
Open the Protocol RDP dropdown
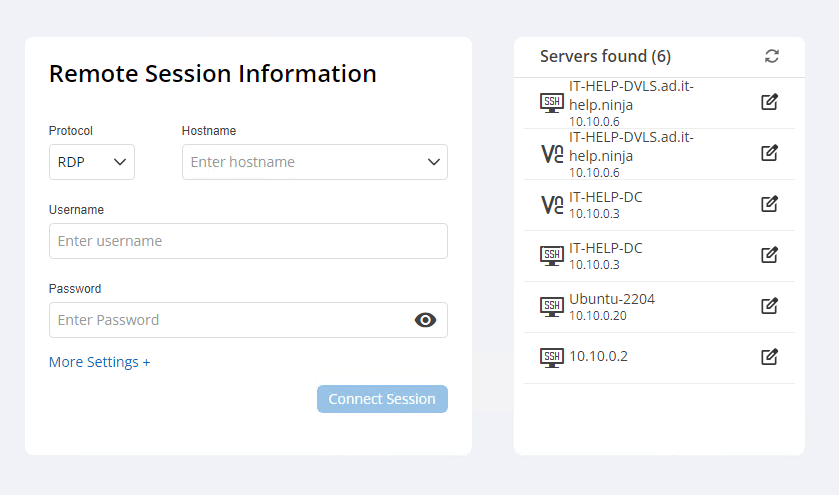[92, 162]
